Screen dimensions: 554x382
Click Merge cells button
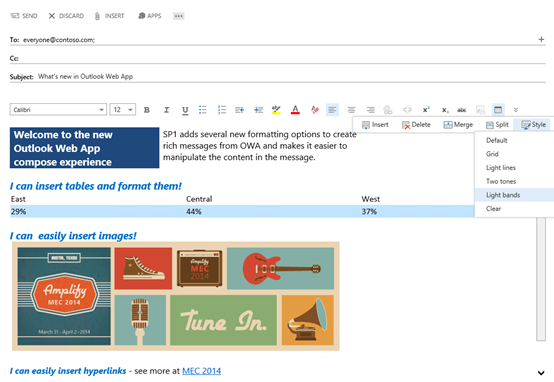pos(458,124)
